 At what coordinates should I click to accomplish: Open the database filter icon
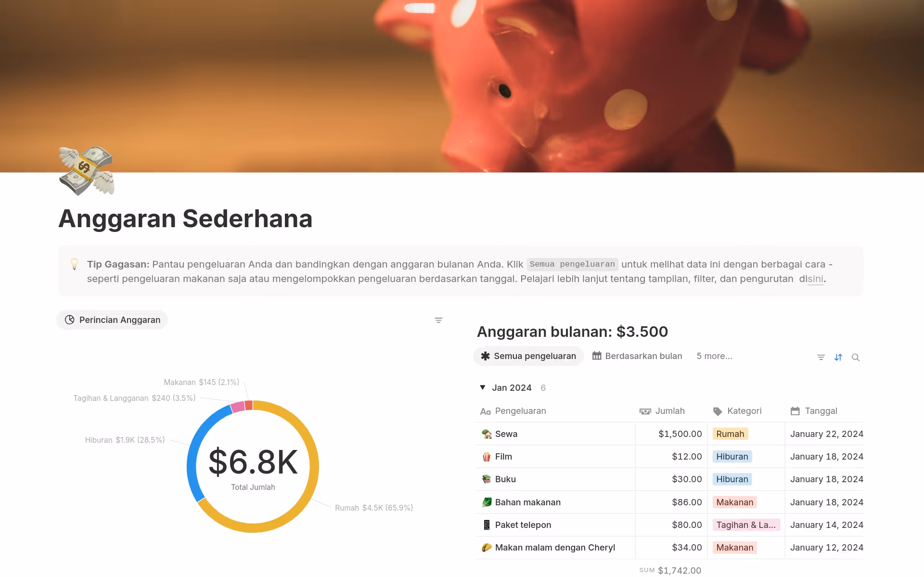click(821, 357)
